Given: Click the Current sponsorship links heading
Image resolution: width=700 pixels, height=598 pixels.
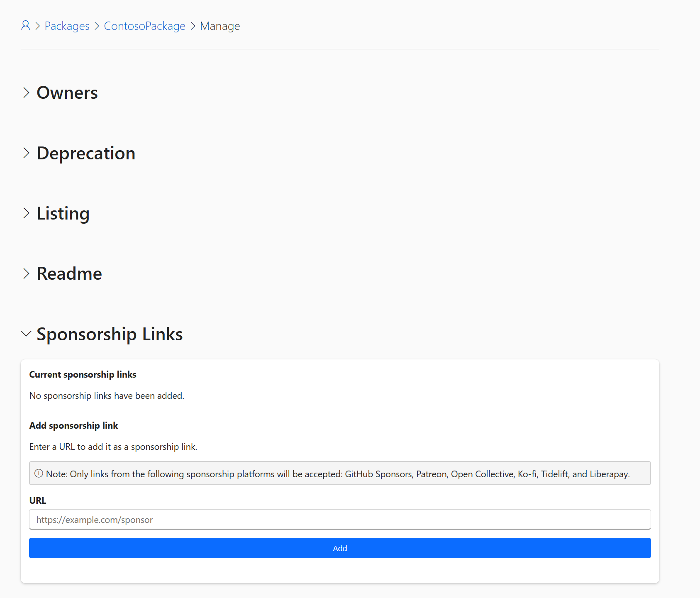Looking at the screenshot, I should coord(82,374).
